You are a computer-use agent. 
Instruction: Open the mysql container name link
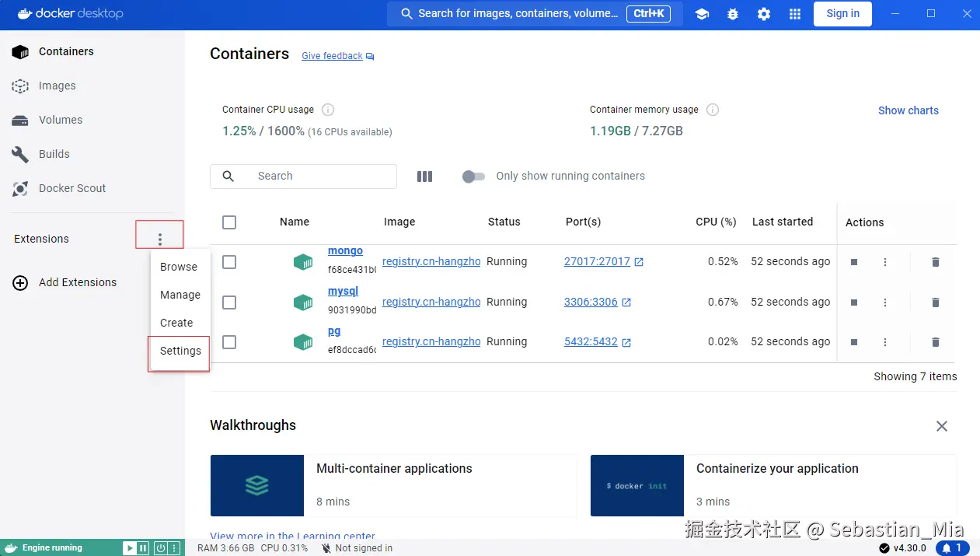tap(343, 292)
